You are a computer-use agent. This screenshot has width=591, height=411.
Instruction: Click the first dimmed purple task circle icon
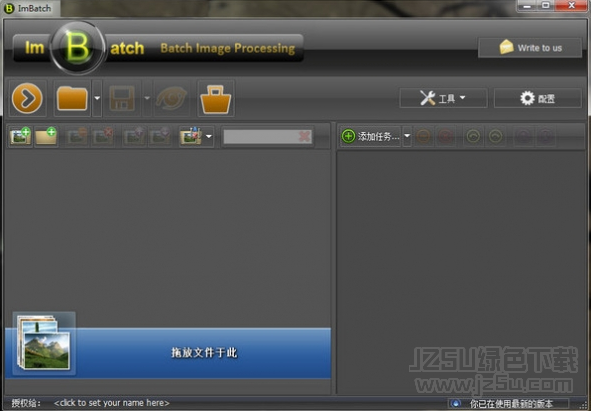point(523,136)
